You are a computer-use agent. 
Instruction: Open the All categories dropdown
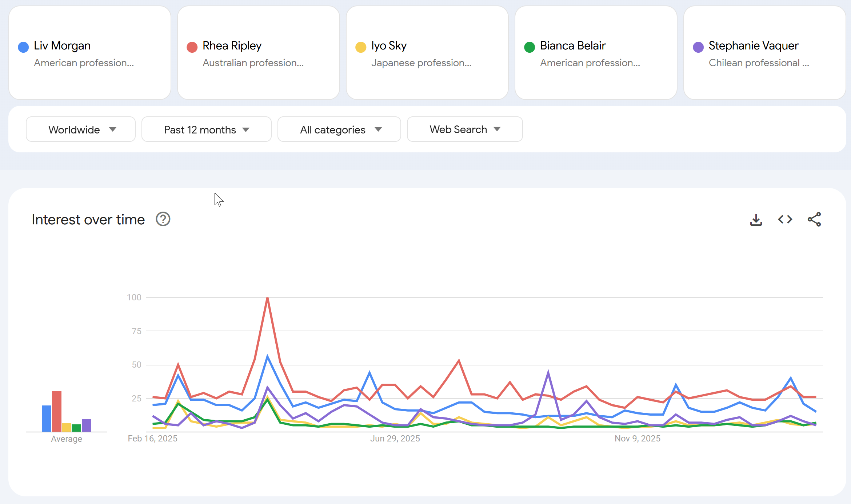(339, 129)
